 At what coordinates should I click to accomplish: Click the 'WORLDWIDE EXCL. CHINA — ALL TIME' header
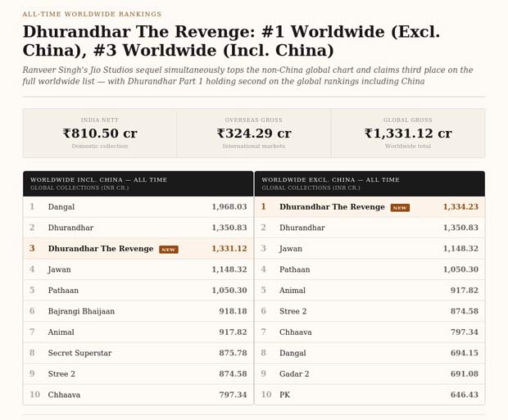(330, 180)
